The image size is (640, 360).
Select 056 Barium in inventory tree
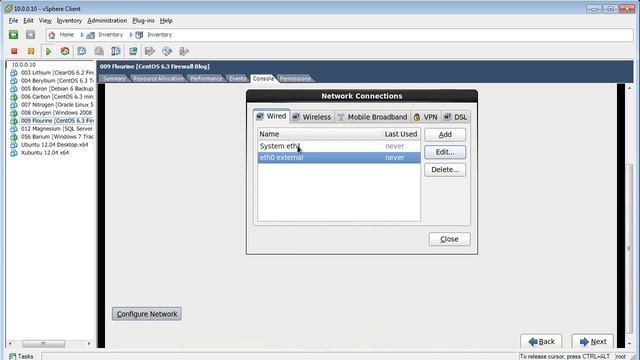pyautogui.click(x=57, y=137)
